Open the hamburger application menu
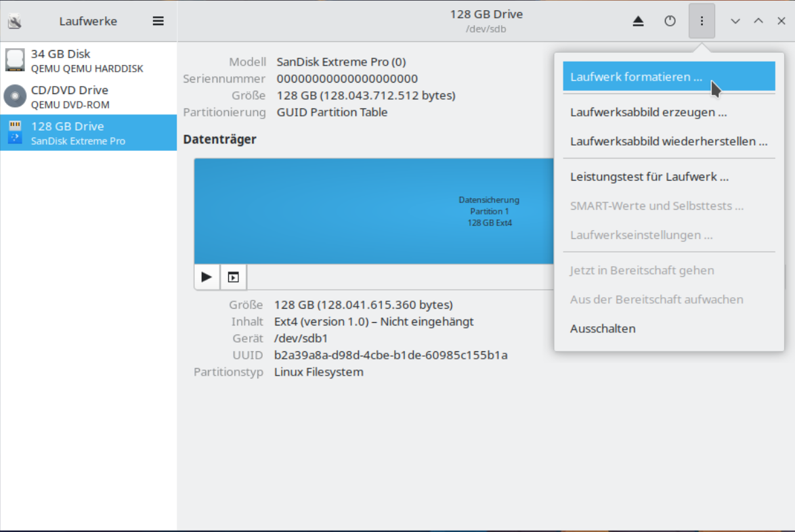795x532 pixels. coord(158,21)
